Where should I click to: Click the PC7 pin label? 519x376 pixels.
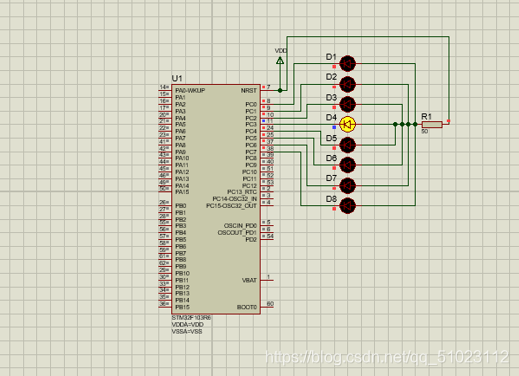251,152
